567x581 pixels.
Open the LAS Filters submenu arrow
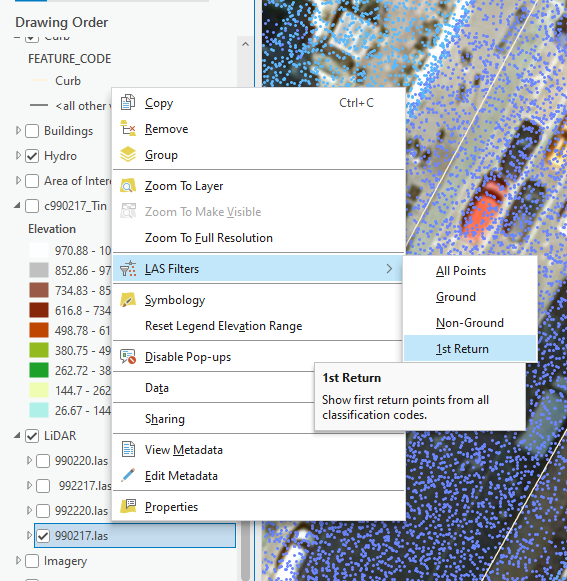tap(389, 269)
